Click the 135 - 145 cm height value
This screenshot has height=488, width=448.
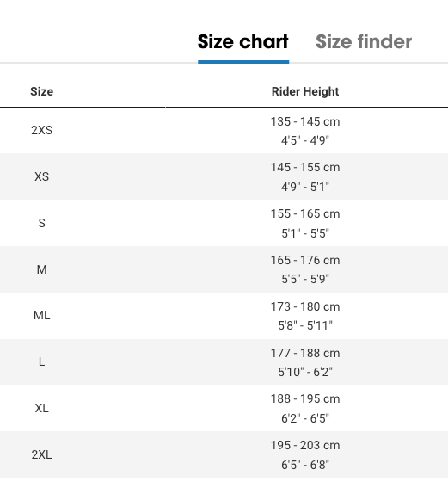click(x=305, y=121)
